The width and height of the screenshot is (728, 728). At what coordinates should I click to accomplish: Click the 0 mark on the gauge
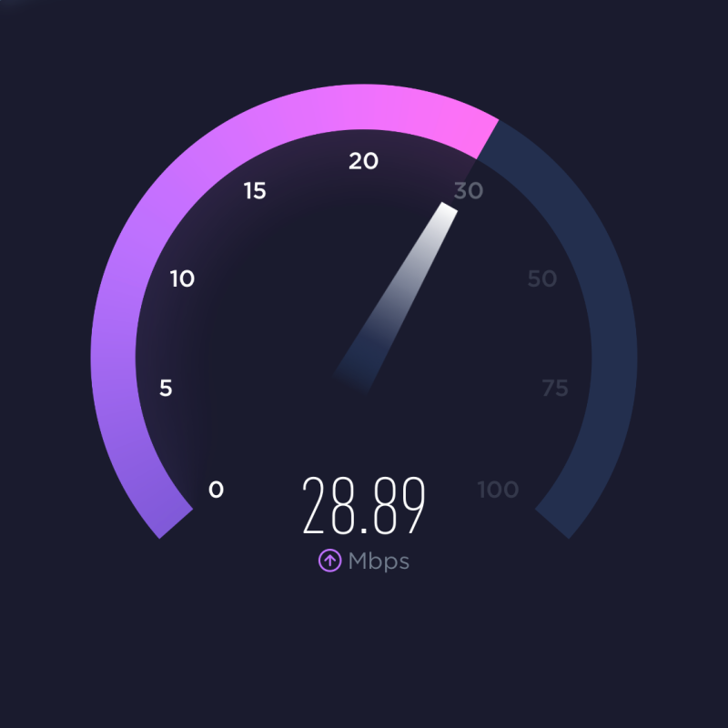pos(216,490)
